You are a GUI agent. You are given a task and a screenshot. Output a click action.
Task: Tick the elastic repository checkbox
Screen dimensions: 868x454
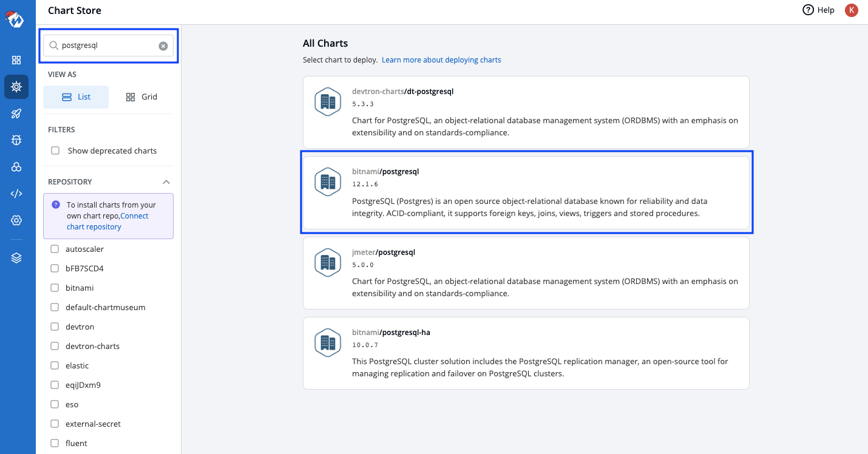pos(55,365)
